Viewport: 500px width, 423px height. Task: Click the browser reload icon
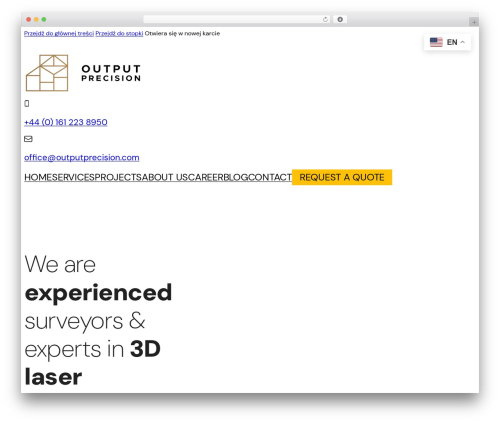(x=325, y=20)
